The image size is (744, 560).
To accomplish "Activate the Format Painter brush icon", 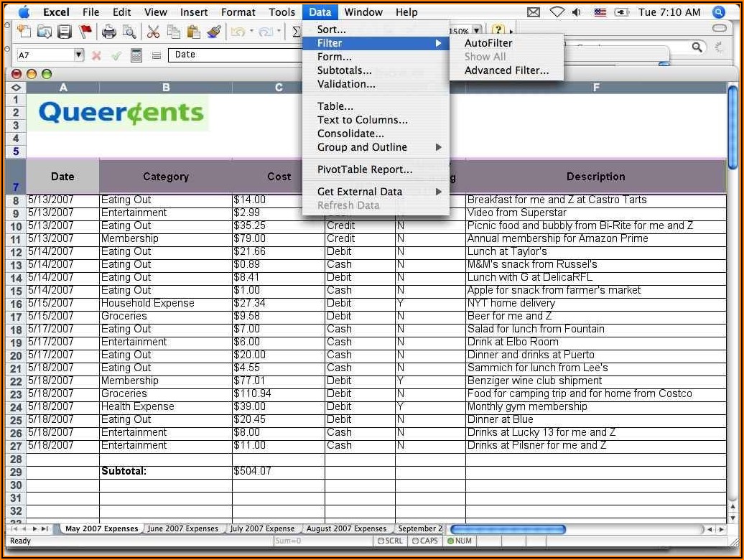I will (x=213, y=32).
